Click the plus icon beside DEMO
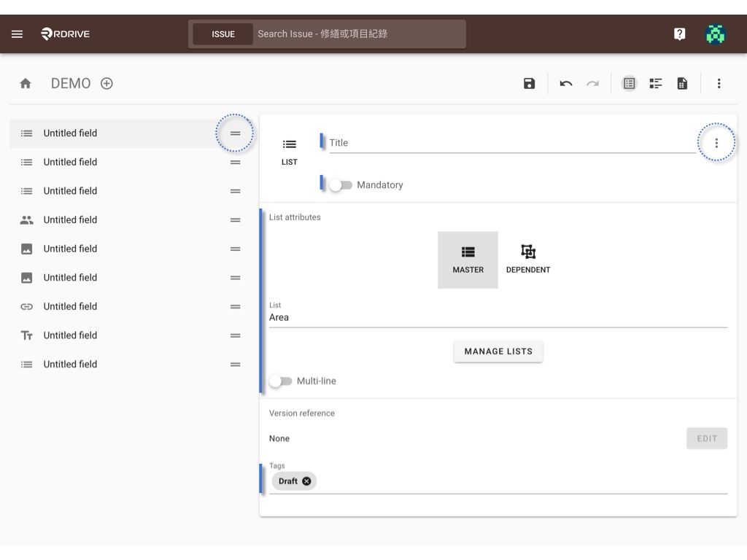 107,83
